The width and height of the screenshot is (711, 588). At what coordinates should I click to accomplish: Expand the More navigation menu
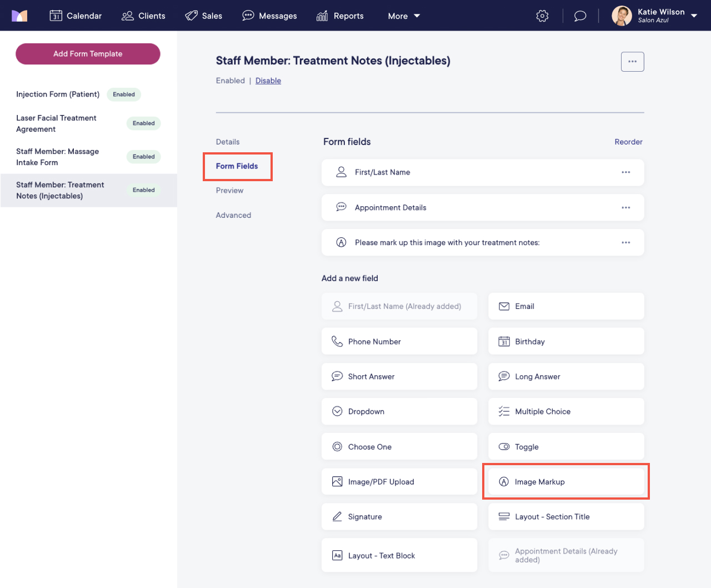[403, 16]
